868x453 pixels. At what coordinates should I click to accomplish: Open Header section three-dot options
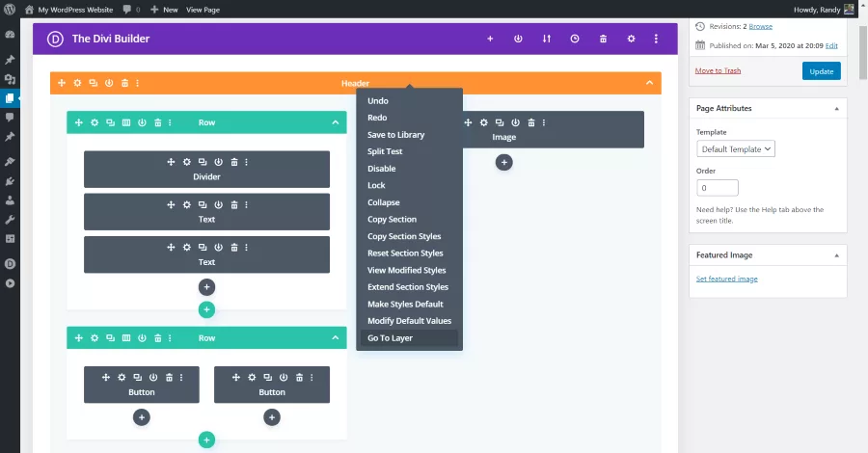coord(137,83)
